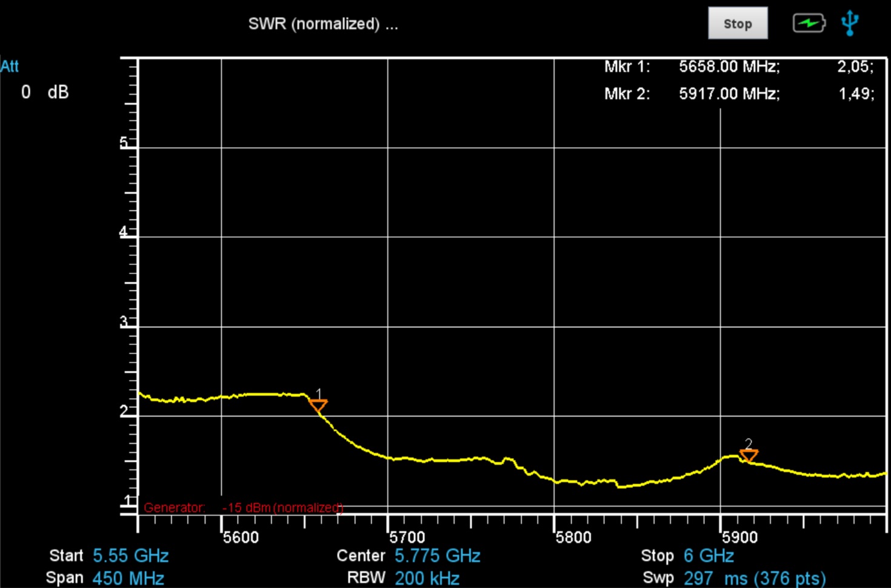Click the 5900 frequency axis label
Image resolution: width=891 pixels, height=588 pixels.
pyautogui.click(x=739, y=537)
